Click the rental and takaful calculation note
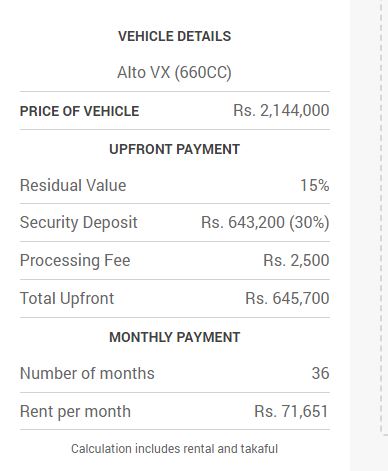This screenshot has height=471, width=388. pos(174,449)
